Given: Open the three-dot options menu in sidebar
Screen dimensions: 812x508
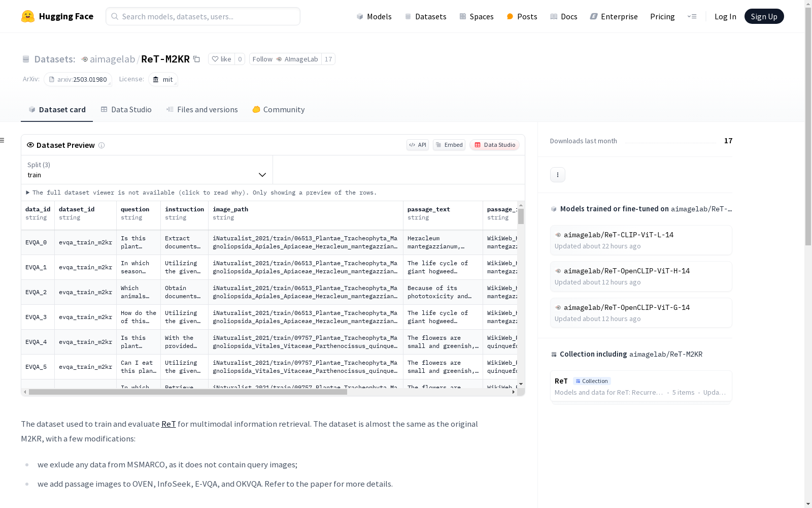Looking at the screenshot, I should (x=558, y=175).
